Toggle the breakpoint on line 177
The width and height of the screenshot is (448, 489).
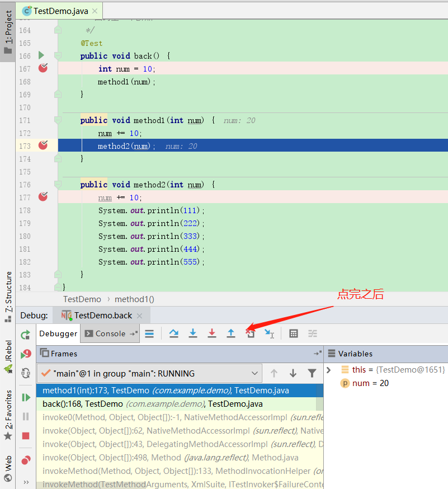44,197
